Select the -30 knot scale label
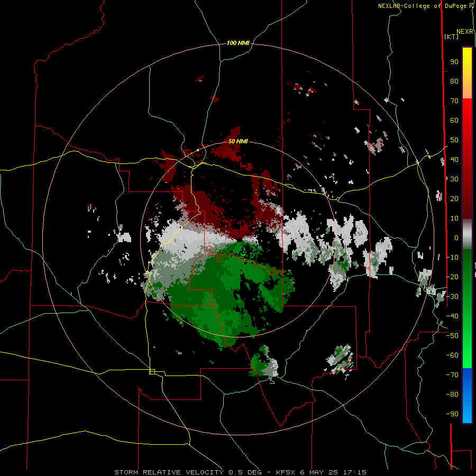This screenshot has height=476, width=476. click(x=452, y=297)
